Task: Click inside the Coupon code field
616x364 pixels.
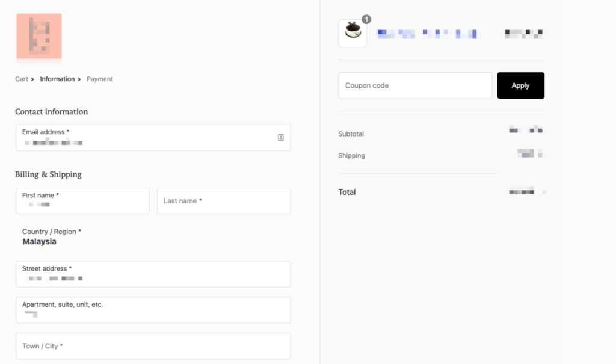Action: [x=415, y=85]
